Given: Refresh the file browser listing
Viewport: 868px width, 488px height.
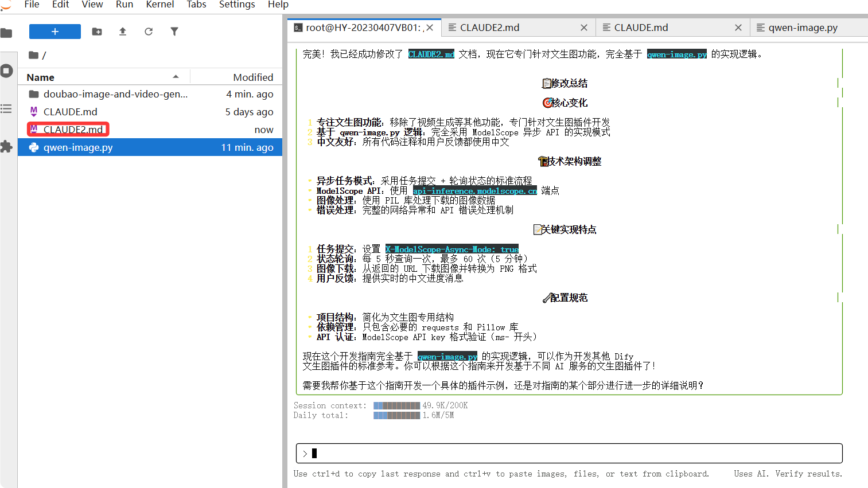Looking at the screenshot, I should tap(148, 32).
